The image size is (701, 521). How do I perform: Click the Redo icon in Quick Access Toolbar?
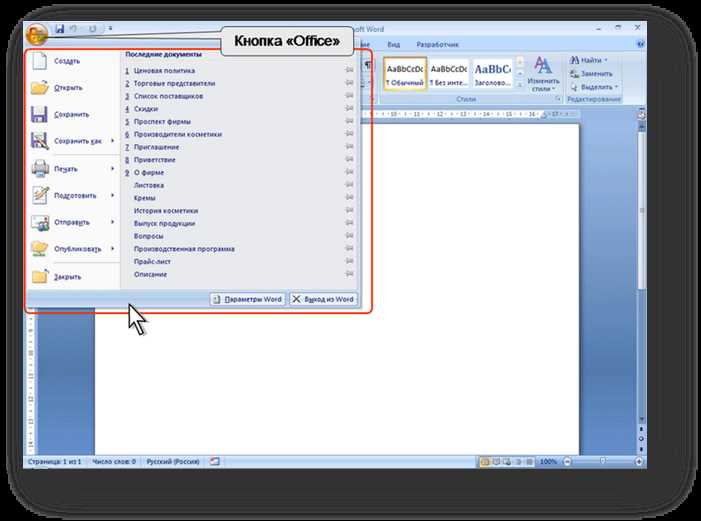click(x=92, y=29)
